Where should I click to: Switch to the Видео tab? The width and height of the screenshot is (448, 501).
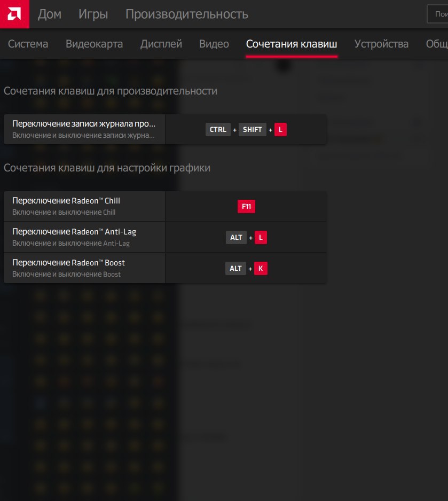[214, 44]
